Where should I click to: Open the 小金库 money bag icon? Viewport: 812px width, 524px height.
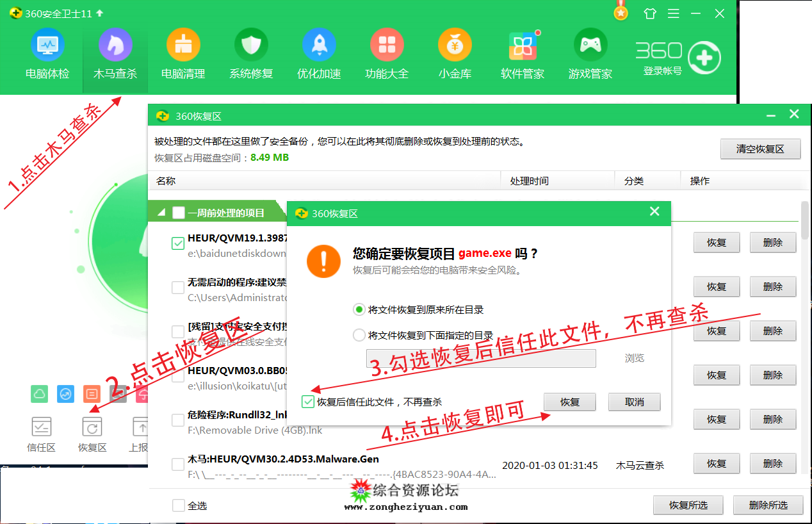tap(455, 45)
